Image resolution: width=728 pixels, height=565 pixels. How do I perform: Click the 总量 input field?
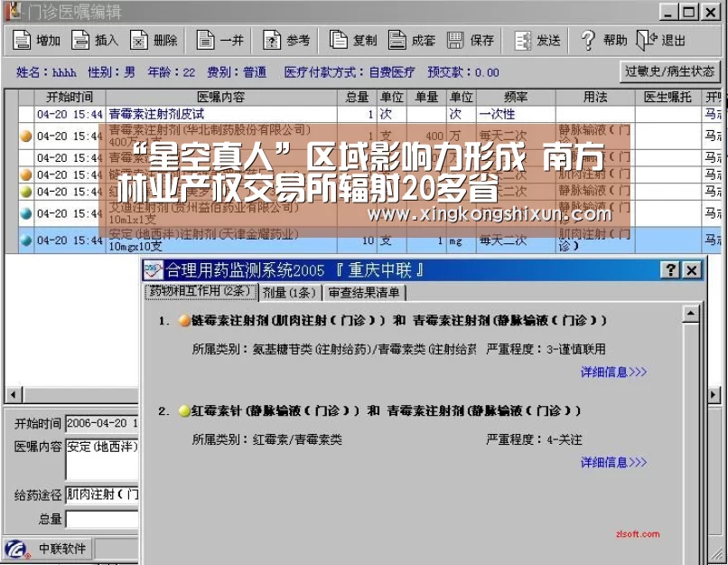pos(102,519)
